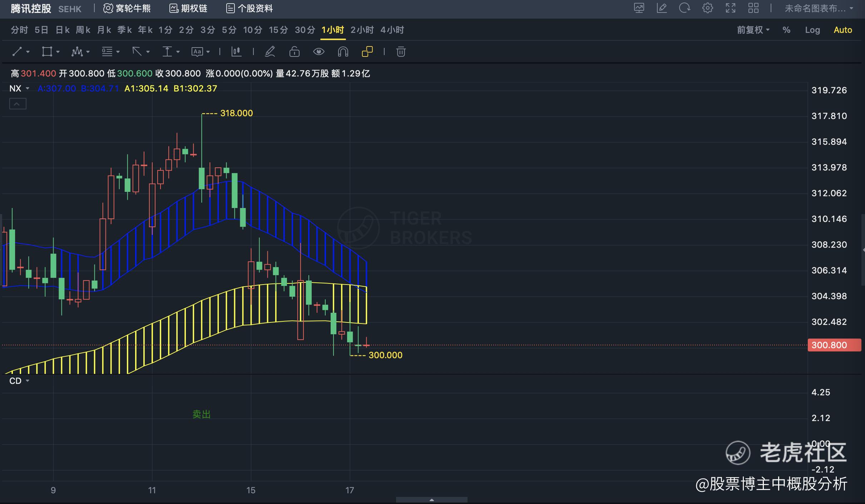Enable Log scale mode
Viewport: 865px width, 504px height.
coord(812,30)
